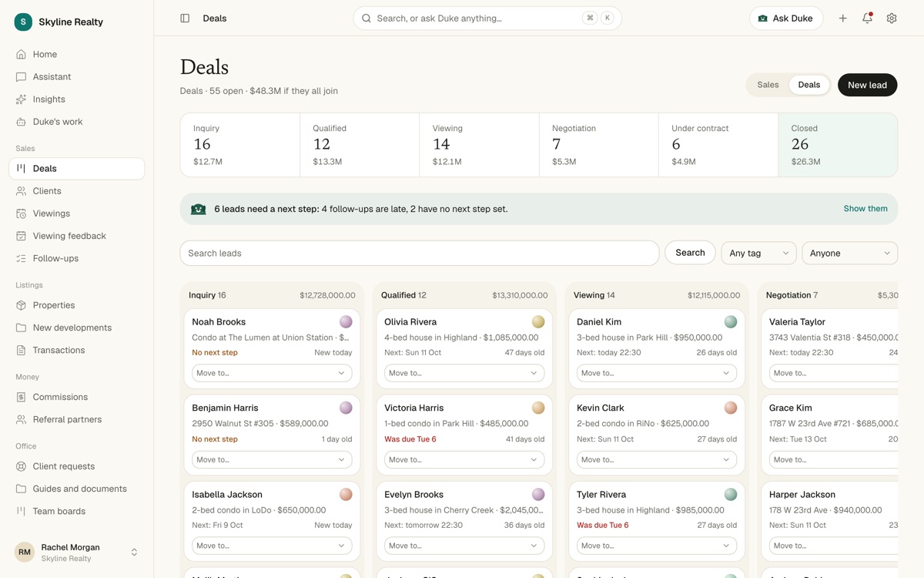Select the Negotiation stage summary tile
The width and height of the screenshot is (924, 578).
point(599,145)
